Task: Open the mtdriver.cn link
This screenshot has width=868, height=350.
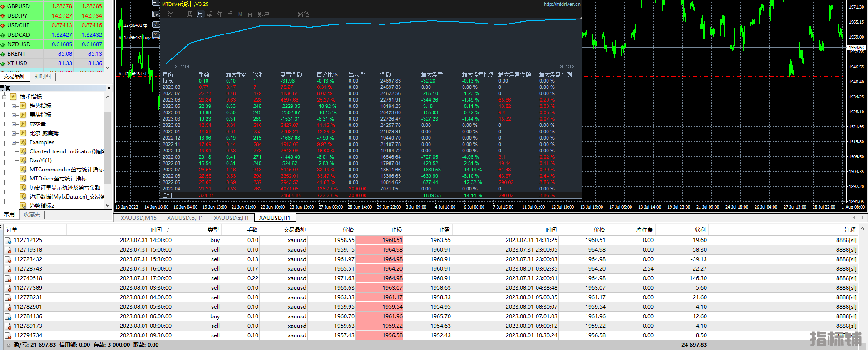Action: click(x=562, y=4)
